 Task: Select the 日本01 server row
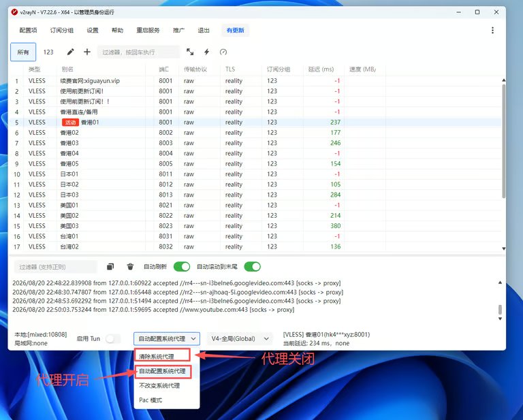[x=255, y=174]
